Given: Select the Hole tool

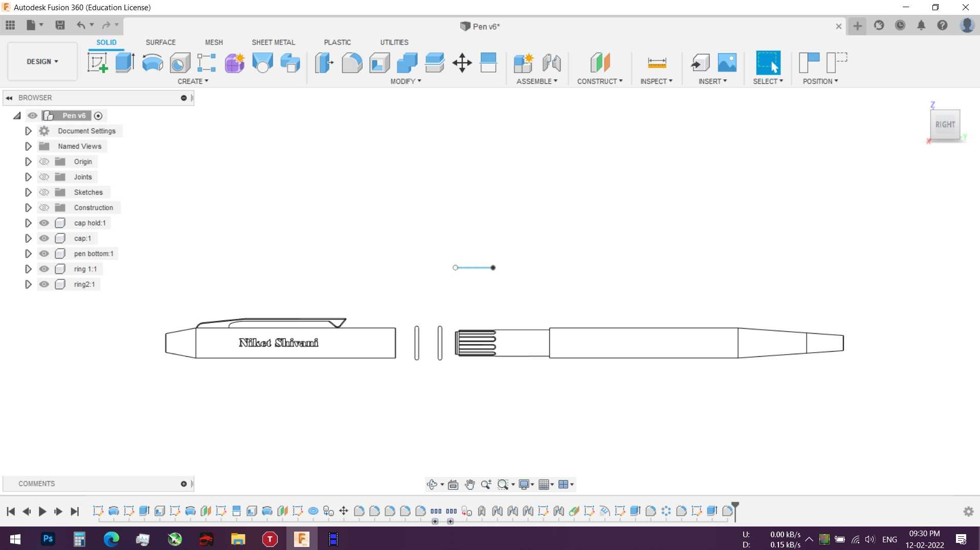Looking at the screenshot, I should click(x=180, y=63).
